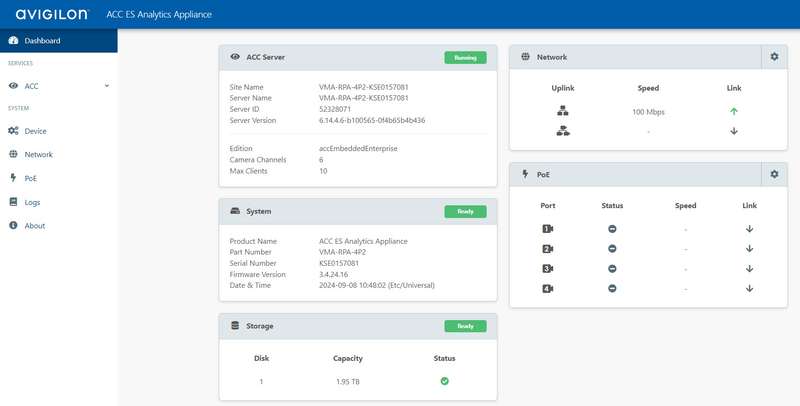Click the Storage card database icon
The height and width of the screenshot is (406, 800).
(x=235, y=325)
